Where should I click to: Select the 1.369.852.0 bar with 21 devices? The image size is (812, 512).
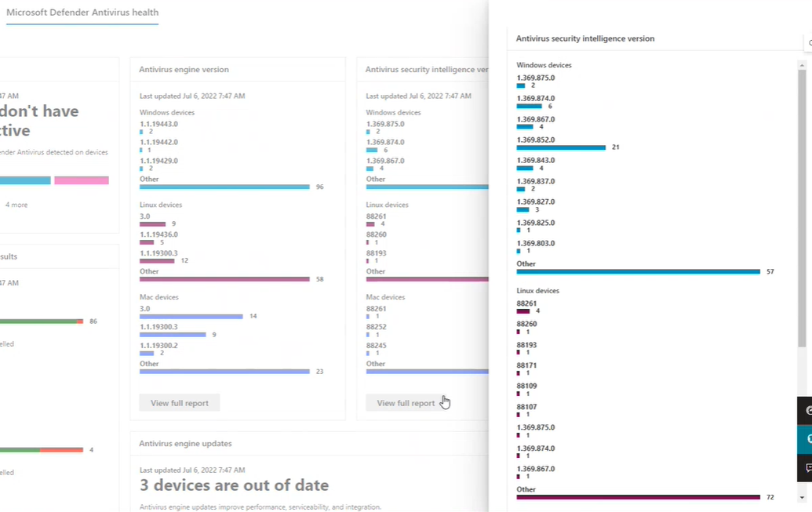[x=561, y=147]
